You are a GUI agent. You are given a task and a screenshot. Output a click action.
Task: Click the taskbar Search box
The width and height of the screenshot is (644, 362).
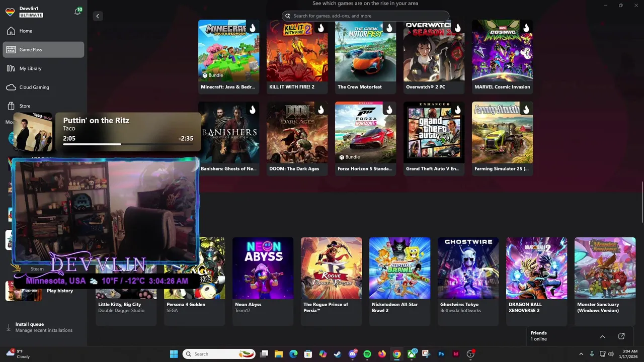(x=219, y=354)
